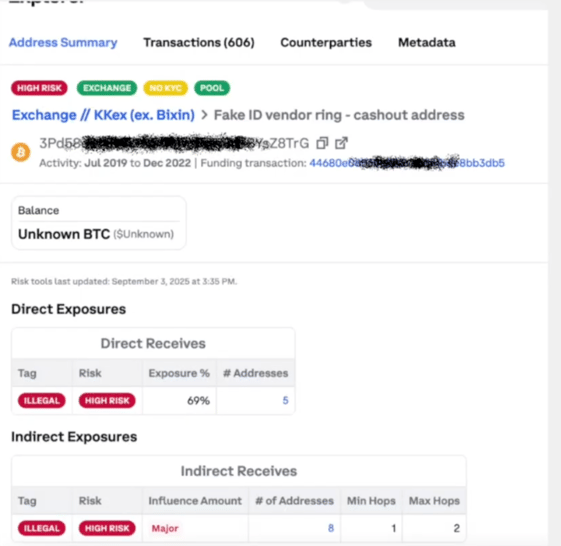Click Tag column header in Direct Receives
Screen dimensions: 561x546
click(x=27, y=373)
